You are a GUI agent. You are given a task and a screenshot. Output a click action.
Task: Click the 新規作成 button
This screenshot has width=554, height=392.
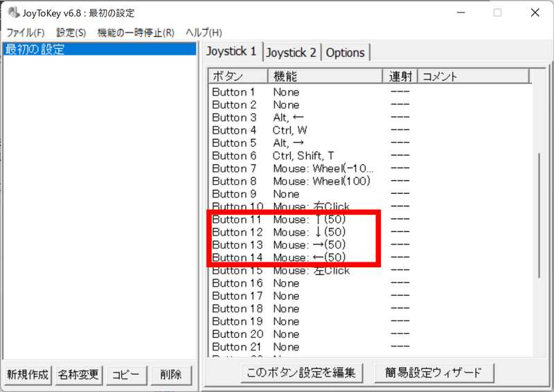[x=28, y=375]
